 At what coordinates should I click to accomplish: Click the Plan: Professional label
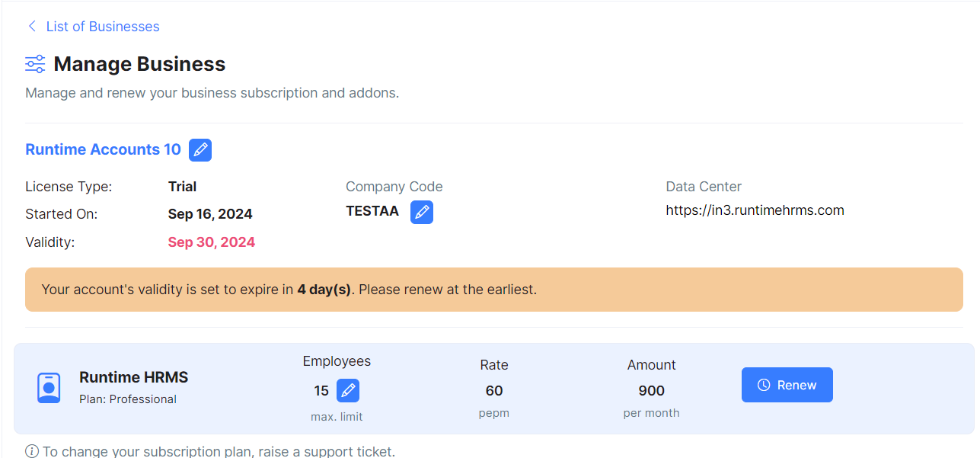128,399
